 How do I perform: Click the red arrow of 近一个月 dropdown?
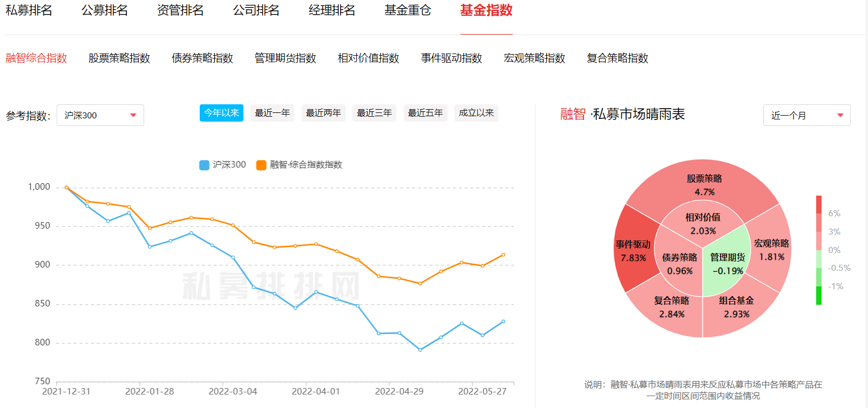click(x=840, y=115)
